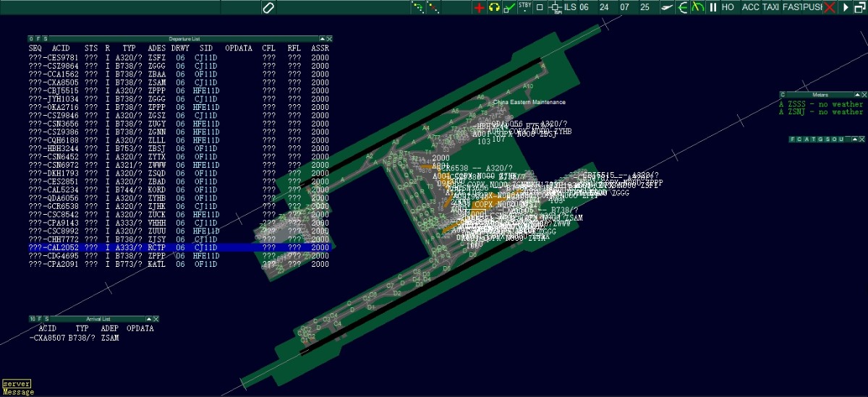Click the green check squawk icon
868x397 pixels.
[509, 7]
